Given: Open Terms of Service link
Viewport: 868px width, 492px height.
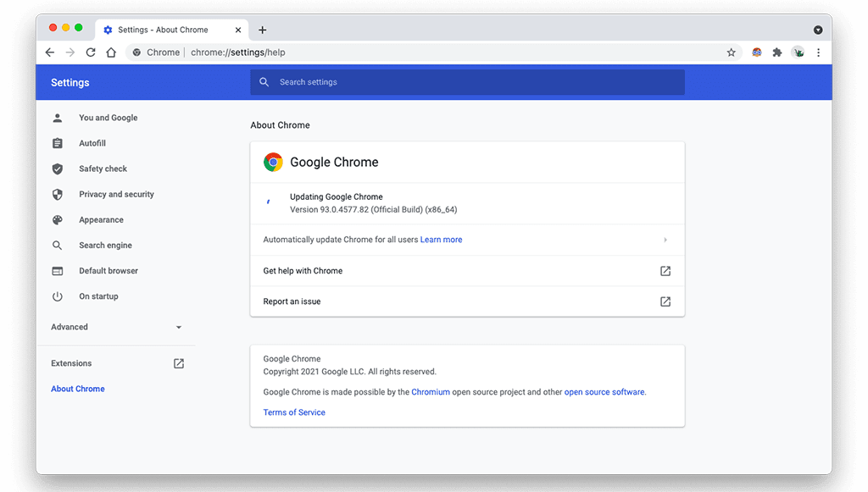Looking at the screenshot, I should 294,412.
